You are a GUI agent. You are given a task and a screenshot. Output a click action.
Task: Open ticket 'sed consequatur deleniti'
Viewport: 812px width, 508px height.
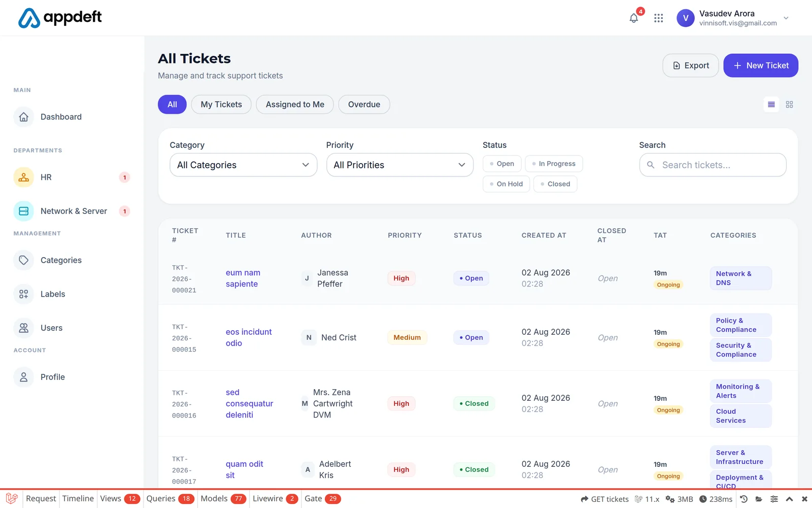pos(249,404)
